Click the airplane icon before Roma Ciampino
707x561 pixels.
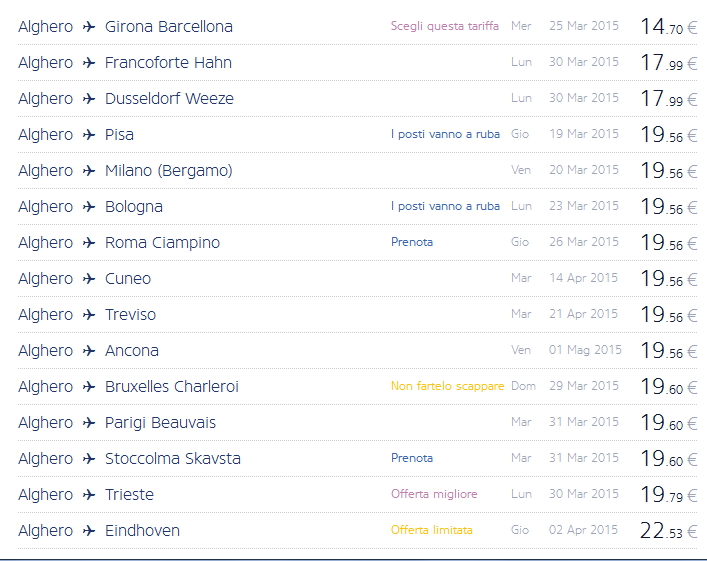(x=89, y=243)
